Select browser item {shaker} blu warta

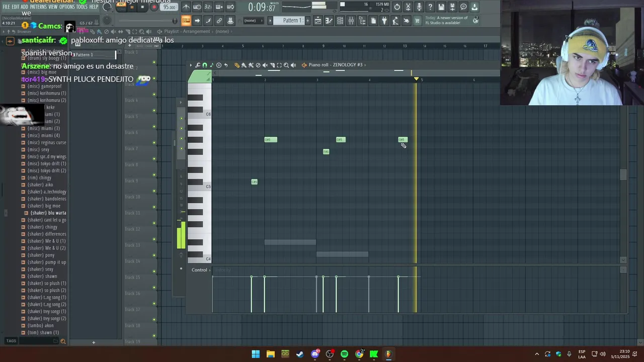coord(48,213)
